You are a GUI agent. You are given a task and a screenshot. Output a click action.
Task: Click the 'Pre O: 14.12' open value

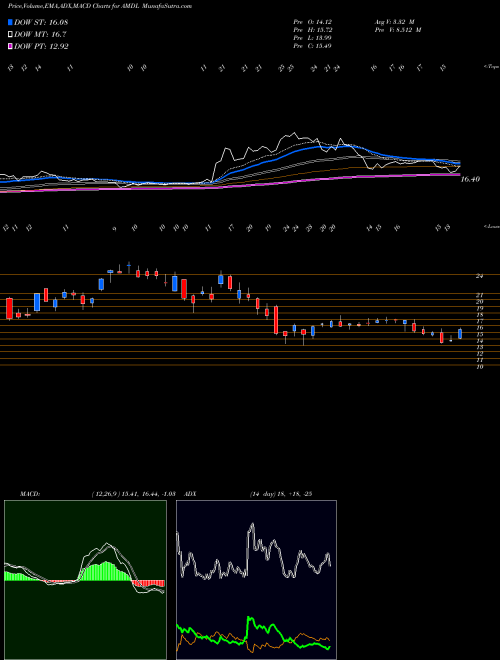pyautogui.click(x=312, y=21)
